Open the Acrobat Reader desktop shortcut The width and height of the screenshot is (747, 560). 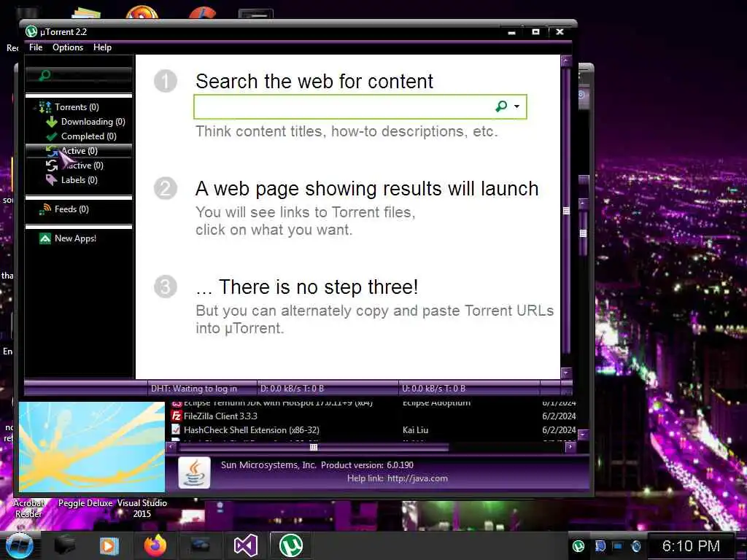[28, 508]
